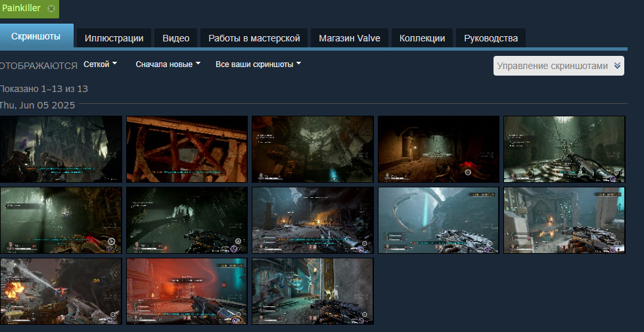This screenshot has width=644, height=332.
Task: Expand the Сеткой view dropdown
Action: [100, 64]
